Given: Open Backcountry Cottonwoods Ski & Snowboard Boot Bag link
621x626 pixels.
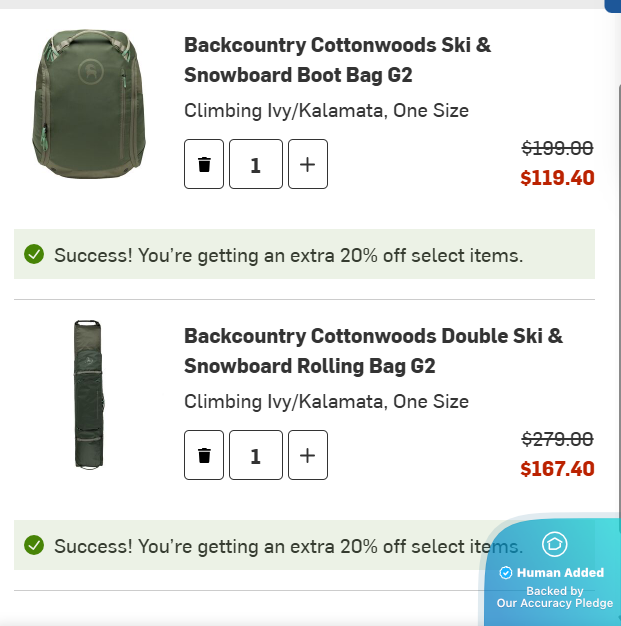Looking at the screenshot, I should click(337, 60).
